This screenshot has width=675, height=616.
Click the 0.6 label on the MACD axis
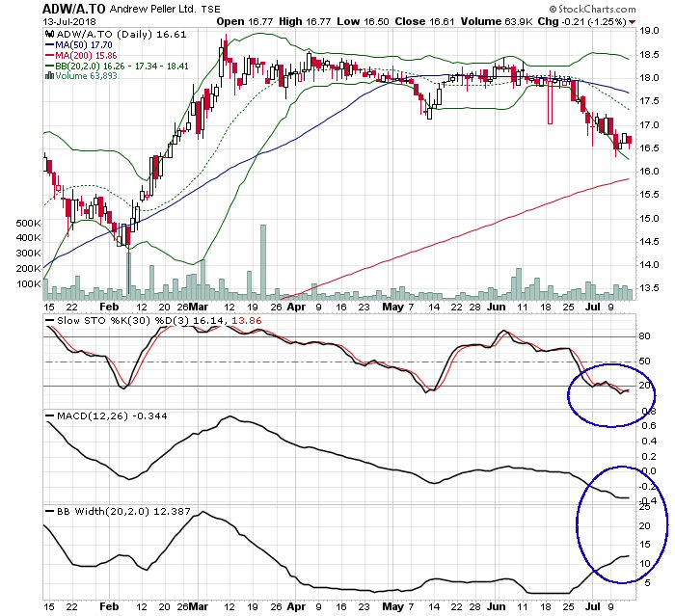[x=649, y=426]
